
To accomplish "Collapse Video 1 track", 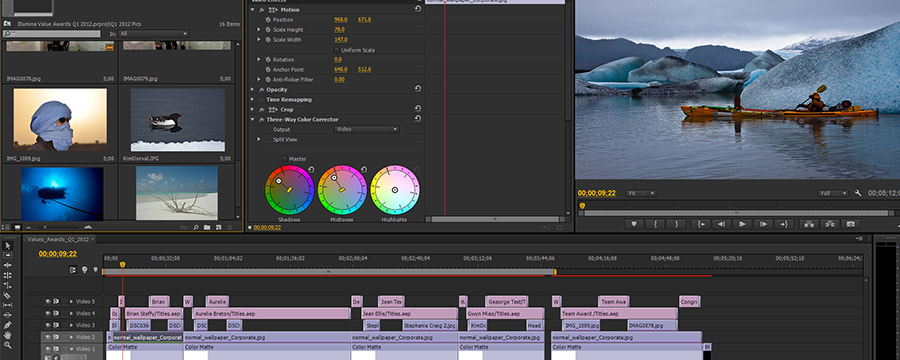I will pyautogui.click(x=71, y=349).
